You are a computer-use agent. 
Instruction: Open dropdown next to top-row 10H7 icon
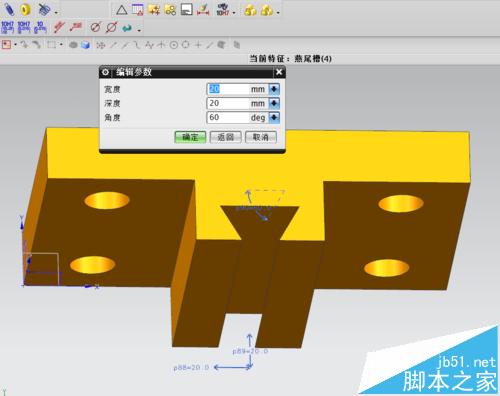pyautogui.click(x=234, y=13)
